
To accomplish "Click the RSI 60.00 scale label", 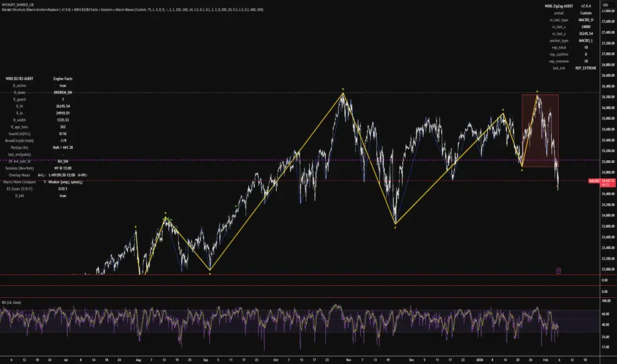I will point(606,314).
